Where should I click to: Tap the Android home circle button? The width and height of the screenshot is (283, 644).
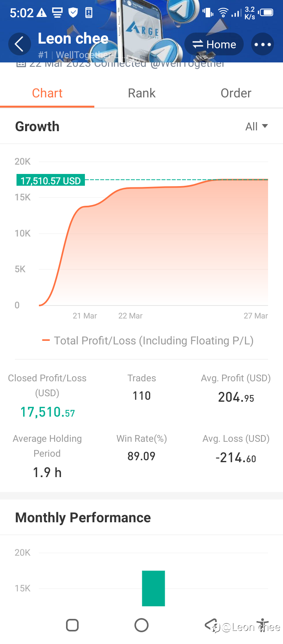coord(141,625)
